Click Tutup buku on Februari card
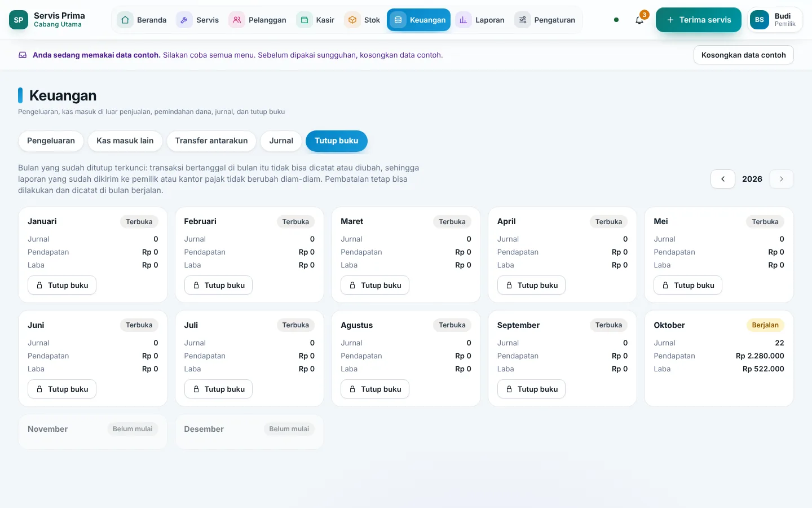 click(x=218, y=285)
